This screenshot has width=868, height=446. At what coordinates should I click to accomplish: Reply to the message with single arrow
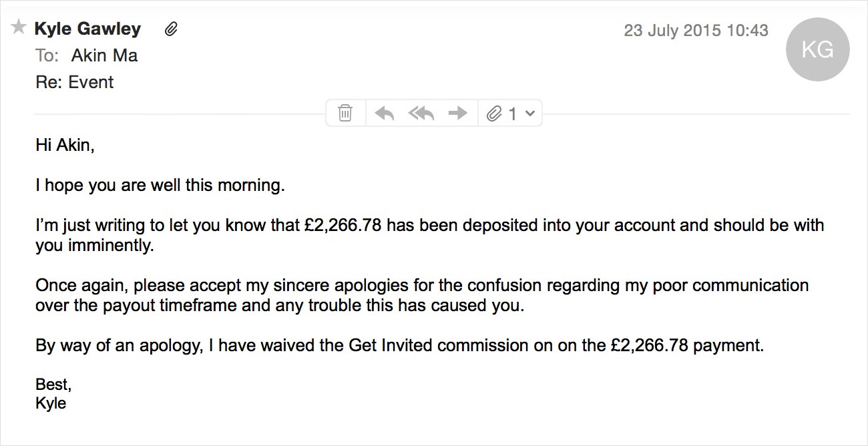tap(385, 114)
